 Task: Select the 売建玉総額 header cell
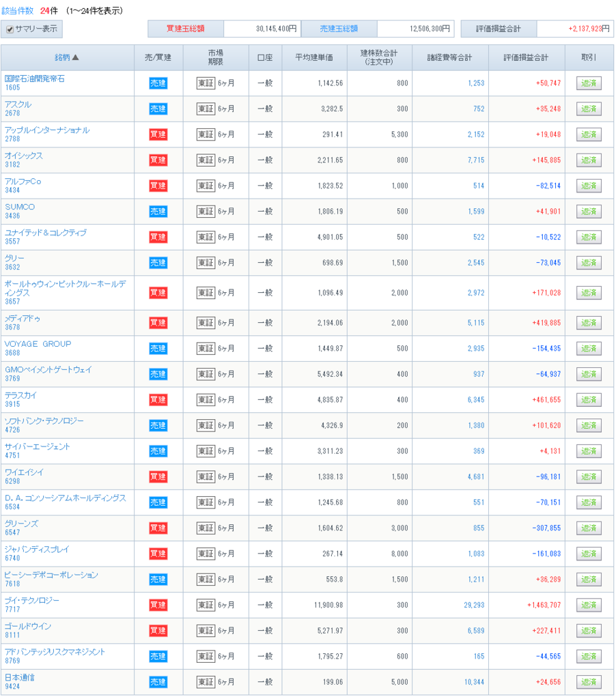pos(339,29)
